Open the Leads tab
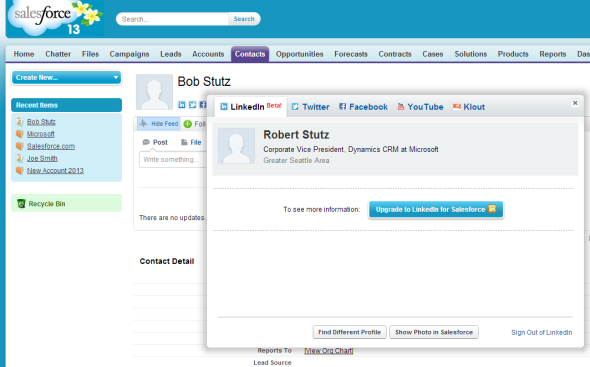This screenshot has height=367, width=590. pyautogui.click(x=170, y=54)
